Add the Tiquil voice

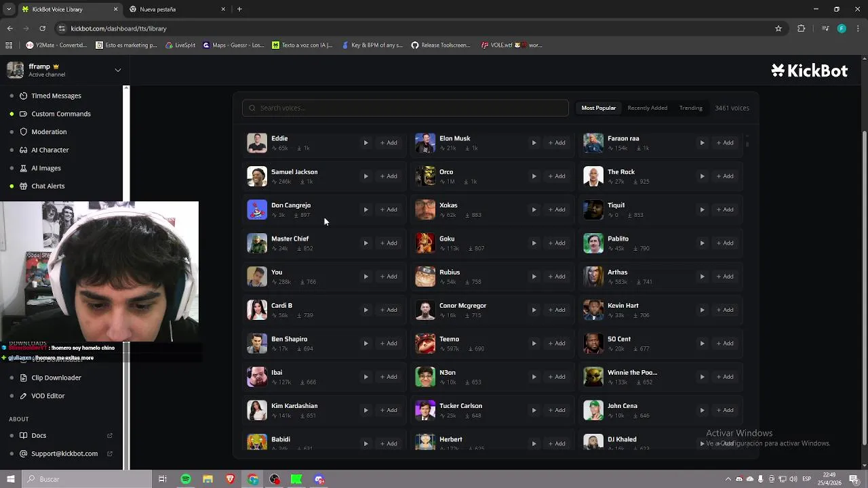point(725,209)
